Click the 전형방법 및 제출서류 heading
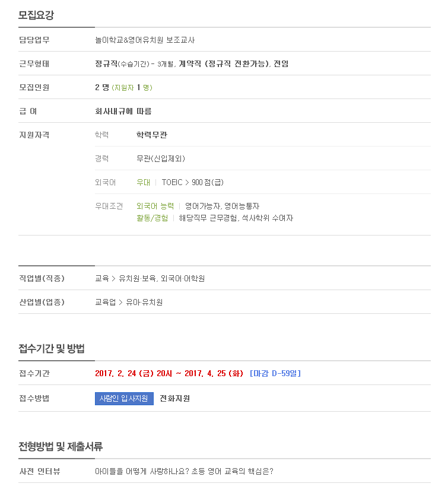This screenshot has width=448, height=496. [x=61, y=447]
